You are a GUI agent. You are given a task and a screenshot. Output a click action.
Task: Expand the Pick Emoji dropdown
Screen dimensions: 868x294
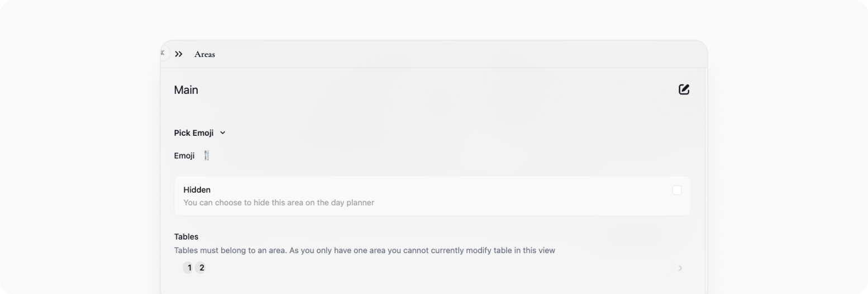(200, 133)
